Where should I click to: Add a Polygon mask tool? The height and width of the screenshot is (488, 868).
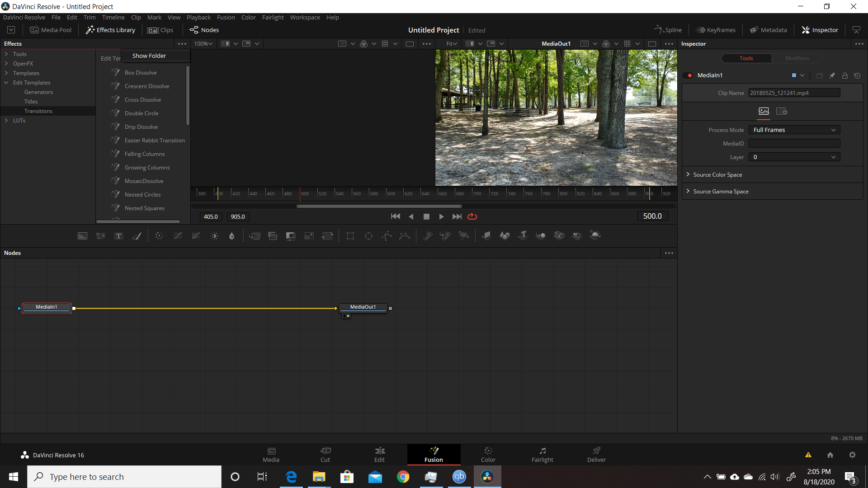pos(387,236)
